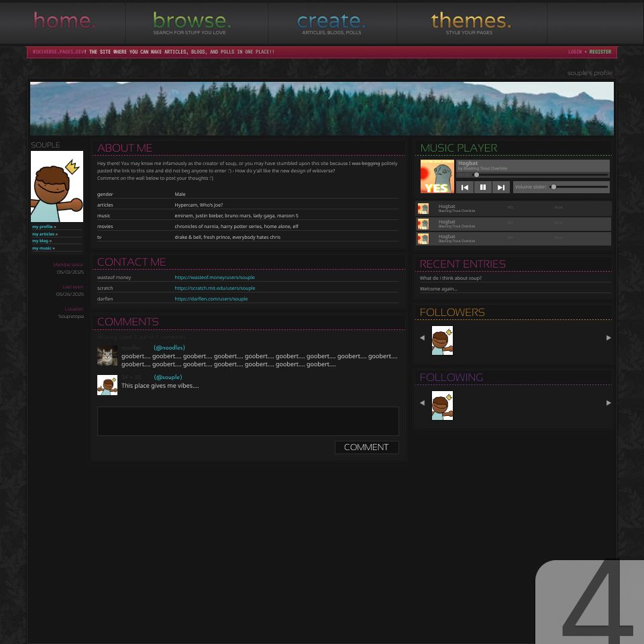Click the Register link
644x644 pixels.
(600, 52)
